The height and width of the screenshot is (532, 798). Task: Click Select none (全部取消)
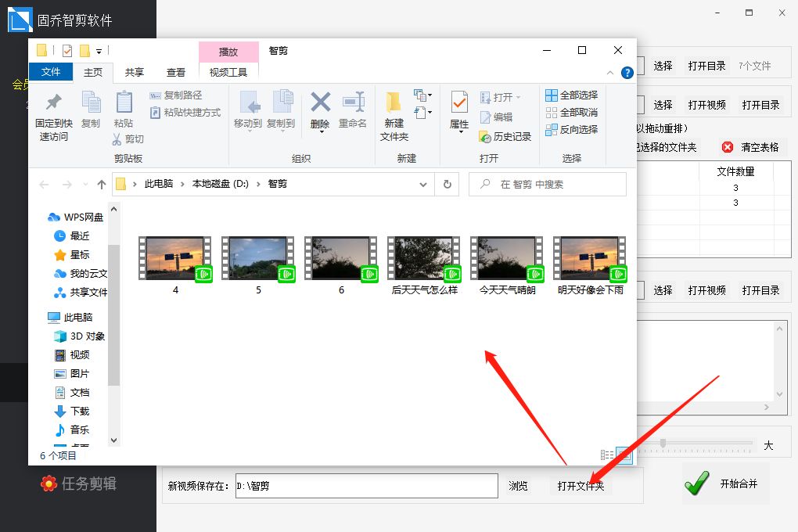pos(571,113)
